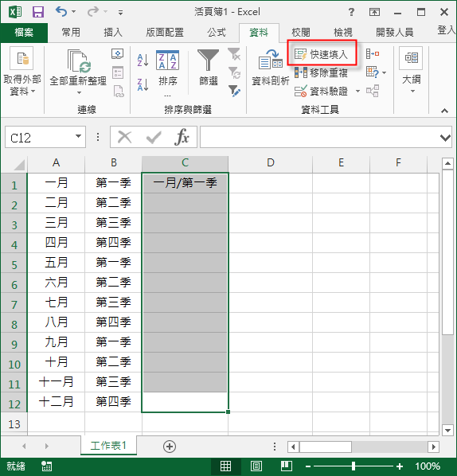This screenshot has height=476, width=457.
Task: Expand the formula bar chevron
Action: pyautogui.click(x=445, y=138)
